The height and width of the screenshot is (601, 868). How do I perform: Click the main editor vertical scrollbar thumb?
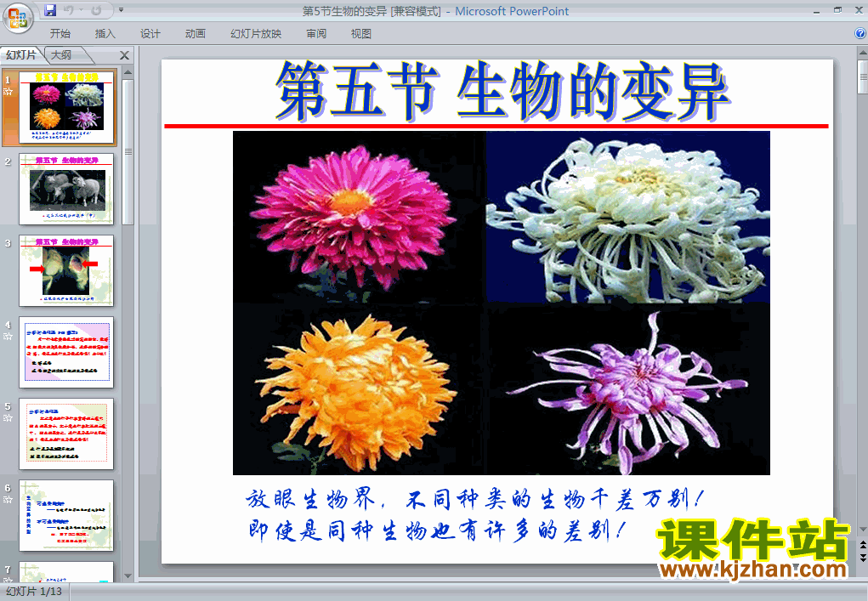point(862,77)
